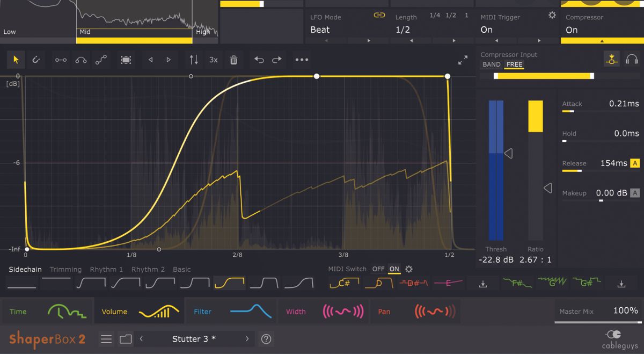Select the arrow editing tool
Image resolution: width=644 pixels, height=354 pixels.
(16, 60)
